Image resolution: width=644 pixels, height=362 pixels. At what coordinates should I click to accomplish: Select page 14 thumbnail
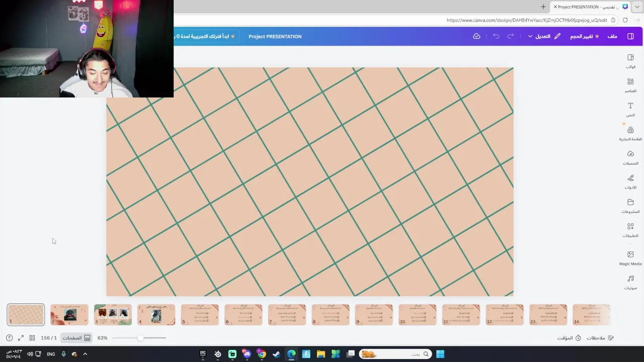point(592,315)
